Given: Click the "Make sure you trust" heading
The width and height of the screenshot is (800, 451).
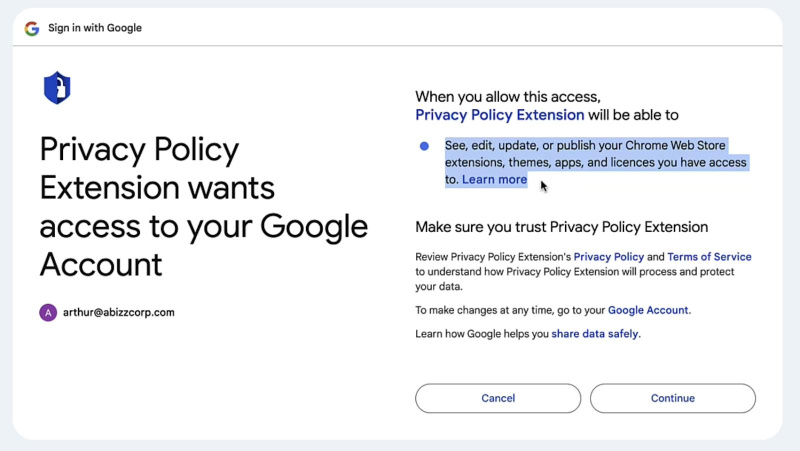Looking at the screenshot, I should 561,227.
